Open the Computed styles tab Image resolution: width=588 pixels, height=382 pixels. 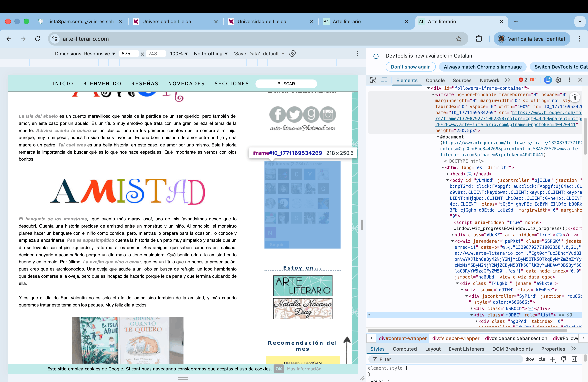[404, 349]
